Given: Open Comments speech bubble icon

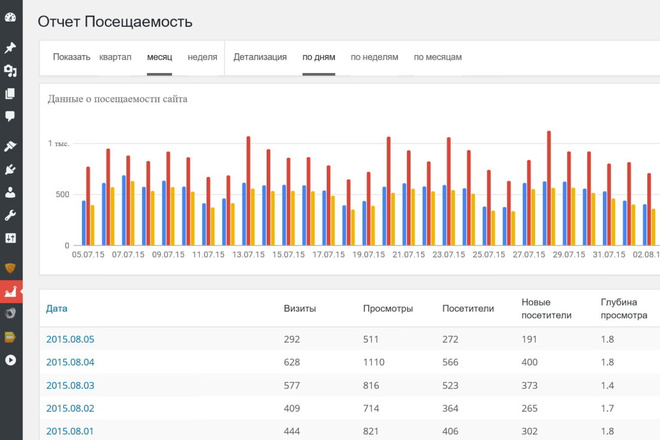Looking at the screenshot, I should (10, 116).
